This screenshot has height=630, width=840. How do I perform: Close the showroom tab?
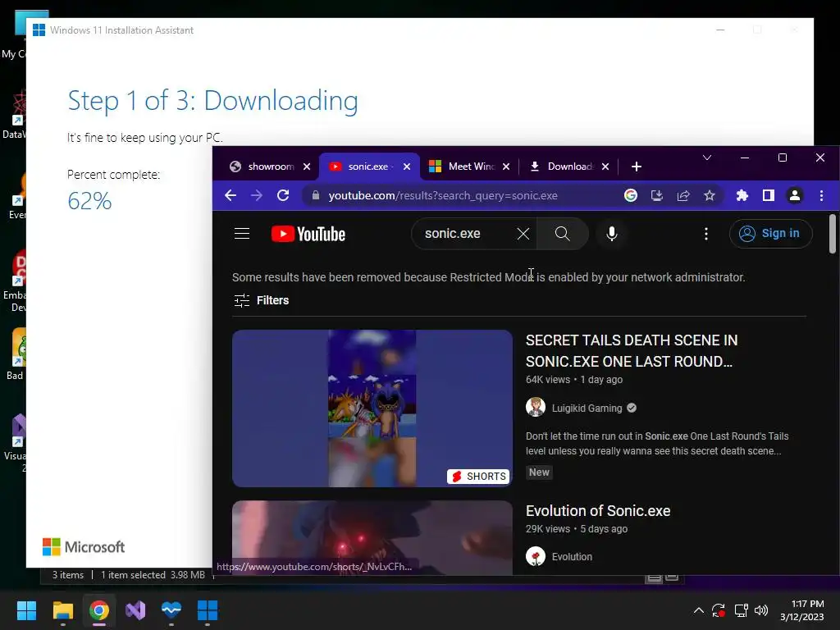pyautogui.click(x=307, y=167)
